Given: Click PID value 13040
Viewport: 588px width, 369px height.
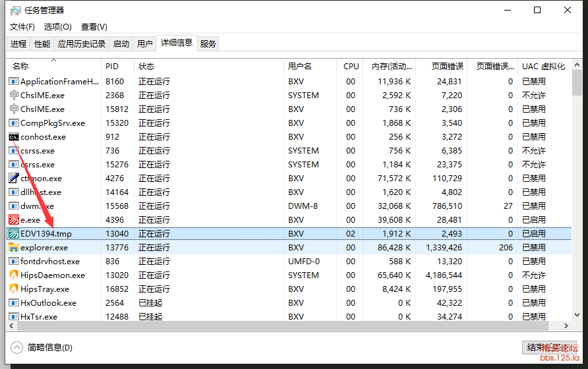Looking at the screenshot, I should 117,234.
